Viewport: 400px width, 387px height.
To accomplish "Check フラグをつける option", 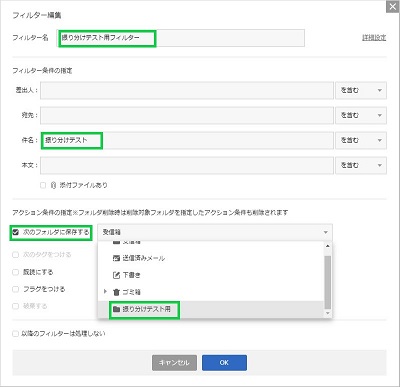I will (15, 289).
